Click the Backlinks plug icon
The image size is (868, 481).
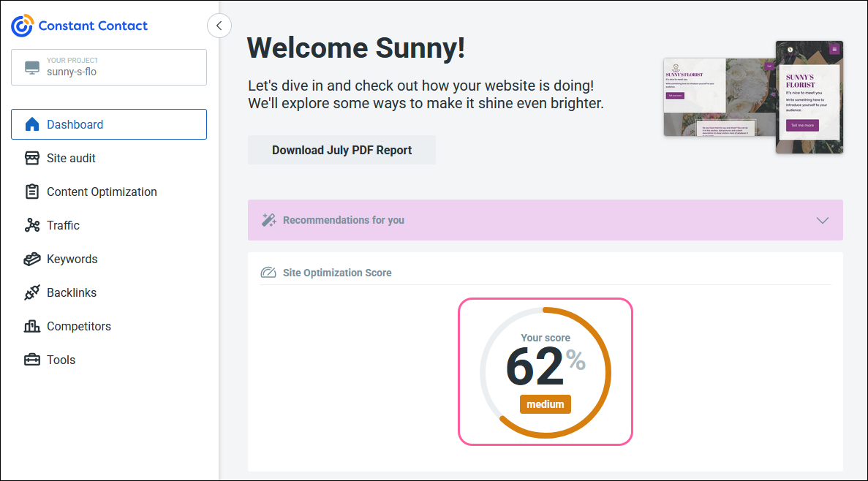point(32,292)
